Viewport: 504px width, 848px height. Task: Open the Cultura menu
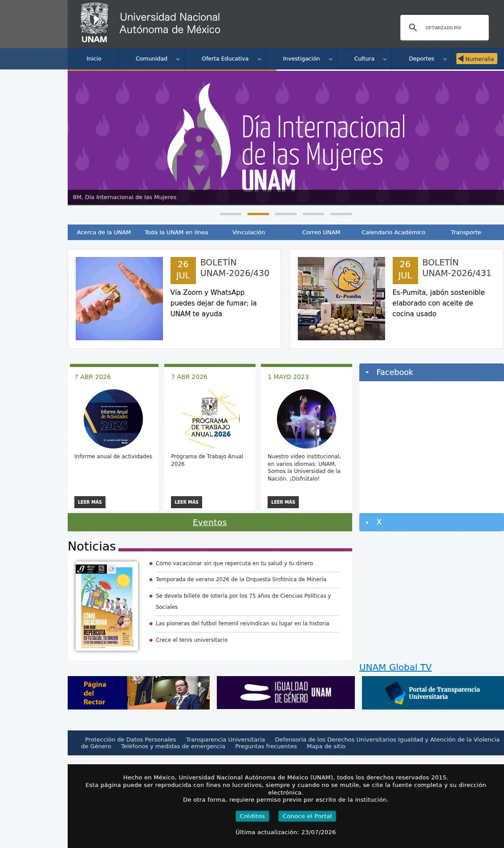tap(364, 59)
